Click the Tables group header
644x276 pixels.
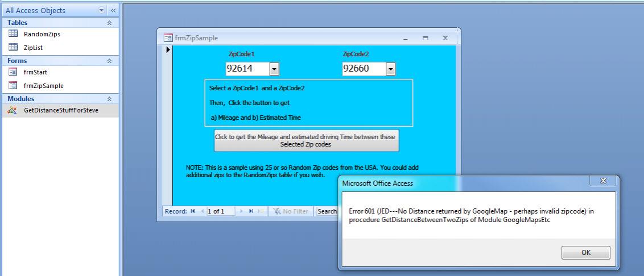[61, 23]
